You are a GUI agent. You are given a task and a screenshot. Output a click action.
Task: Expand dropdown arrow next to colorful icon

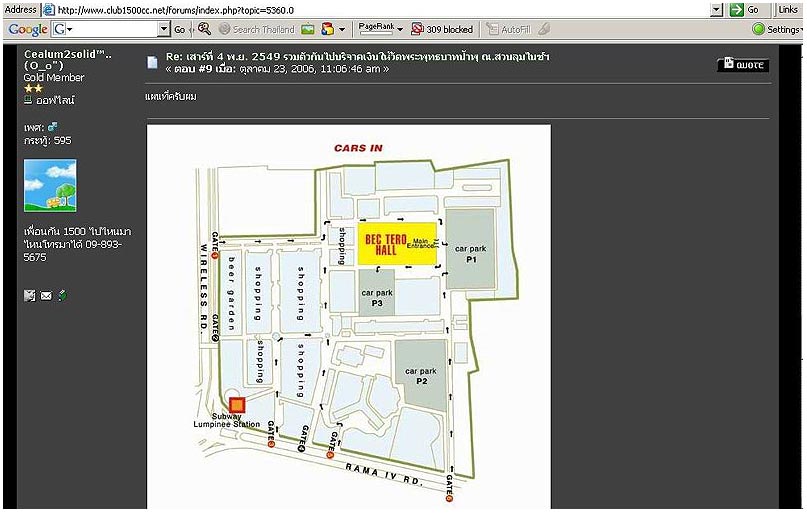341,29
